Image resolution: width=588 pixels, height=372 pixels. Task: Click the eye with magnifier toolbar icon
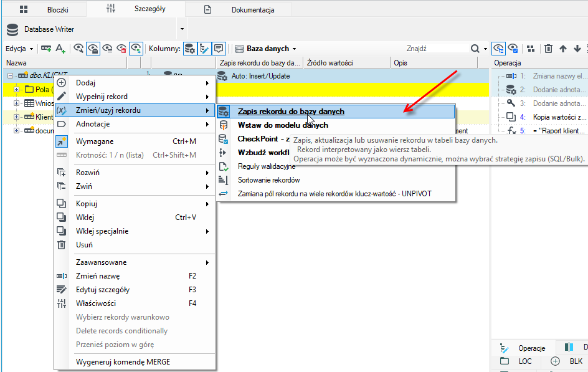pyautogui.click(x=78, y=49)
